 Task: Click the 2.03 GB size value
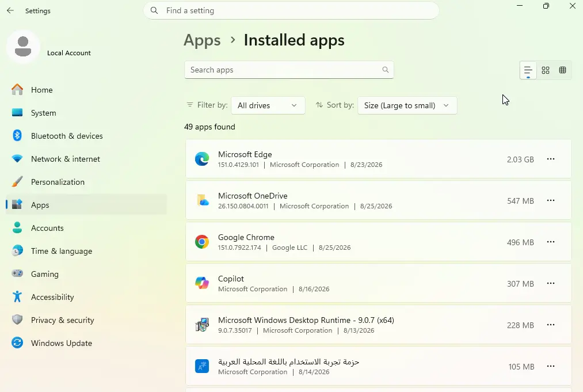point(520,159)
